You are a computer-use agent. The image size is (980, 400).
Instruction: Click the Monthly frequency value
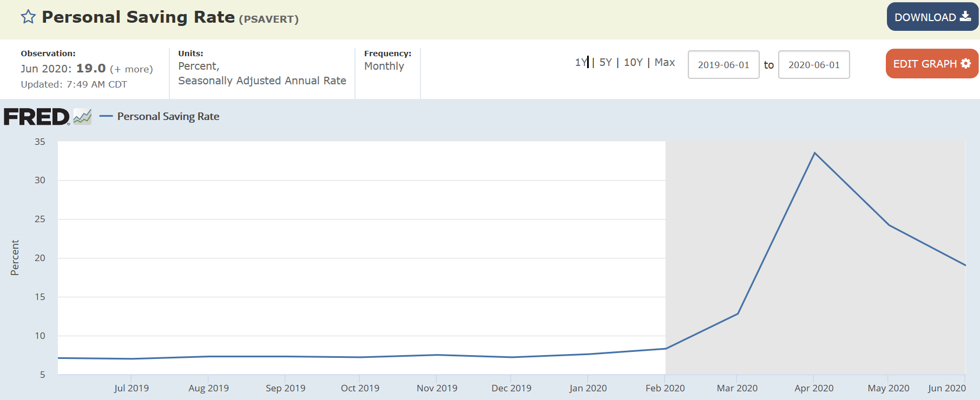[384, 66]
